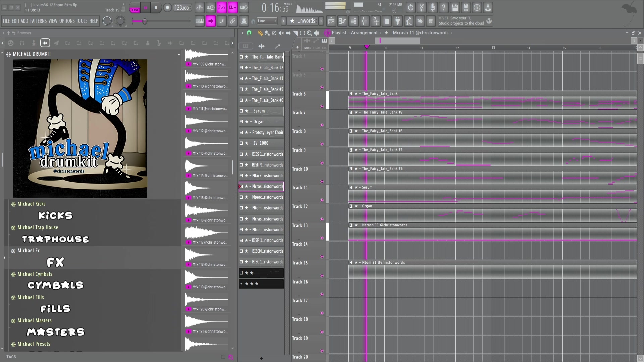Open the Mixer from the toolbar
The width and height of the screenshot is (644, 362).
[x=365, y=21]
